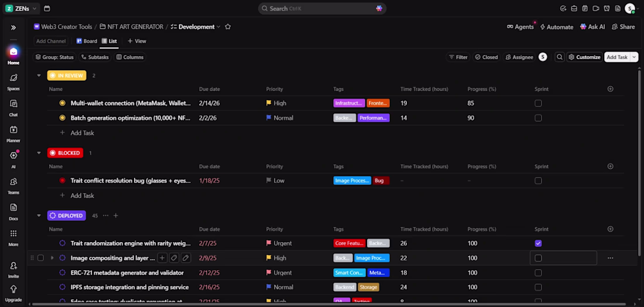This screenshot has width=644, height=307.
Task: Open Group: Status options
Action: [54, 57]
